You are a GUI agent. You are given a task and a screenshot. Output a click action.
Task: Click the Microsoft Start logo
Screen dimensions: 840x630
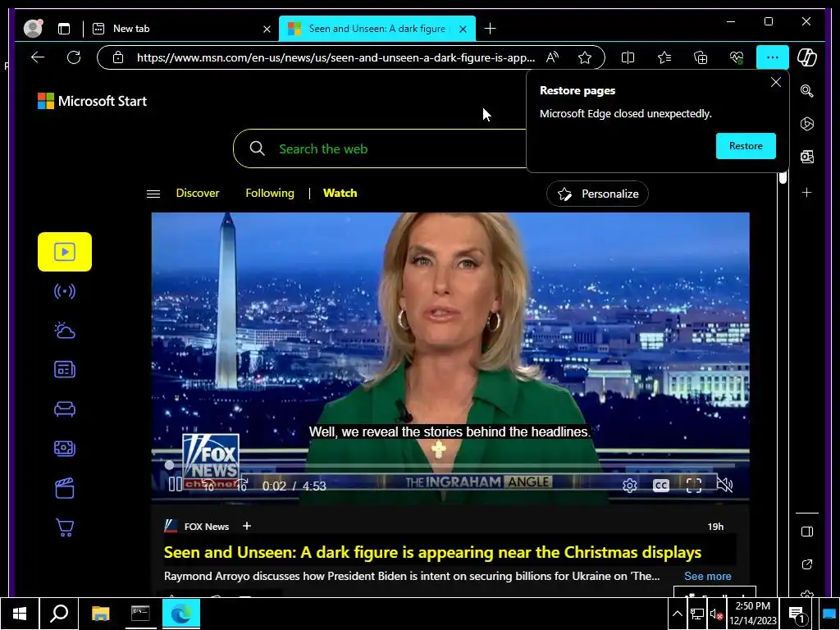pyautogui.click(x=92, y=101)
